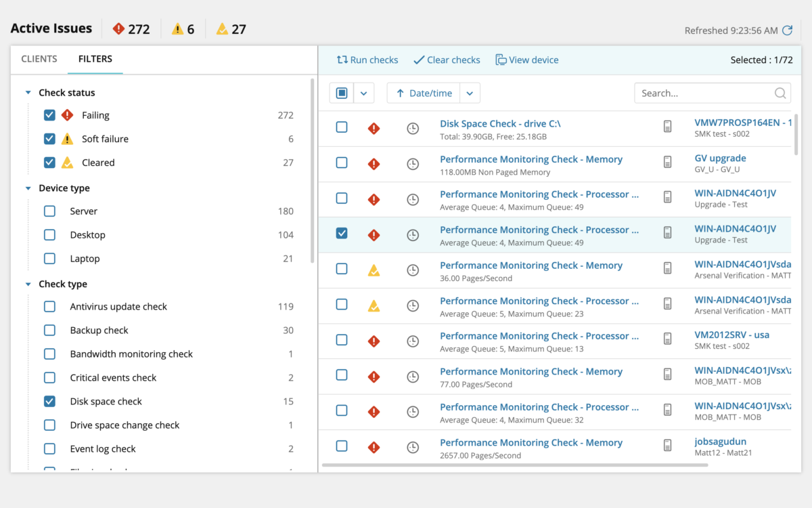Collapse the Check status section
Screen dimensions: 812x508
pos(28,93)
